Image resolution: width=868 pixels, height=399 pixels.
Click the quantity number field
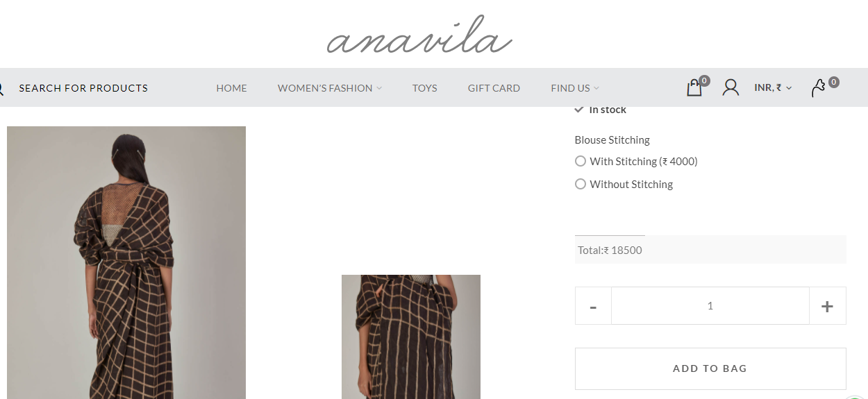pos(710,306)
